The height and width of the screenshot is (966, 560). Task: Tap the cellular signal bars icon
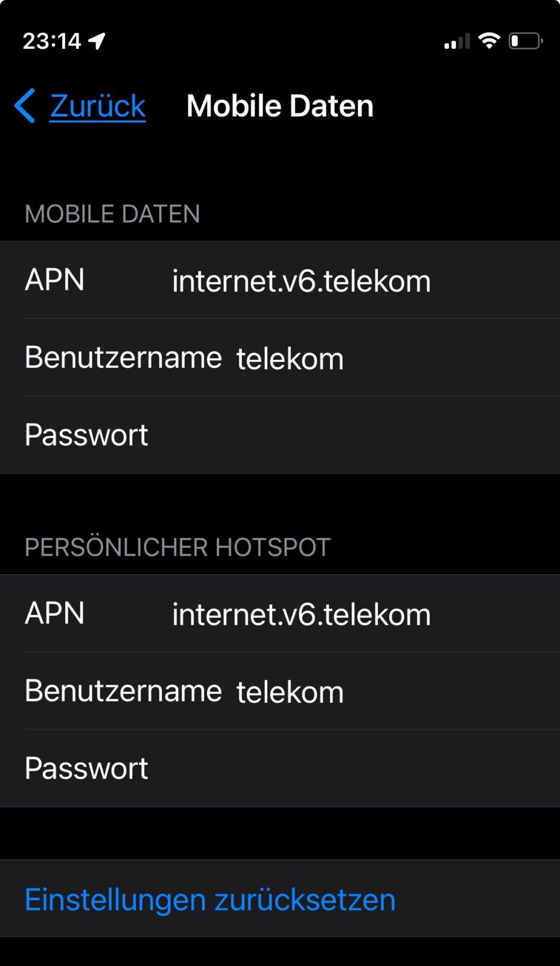(x=457, y=41)
